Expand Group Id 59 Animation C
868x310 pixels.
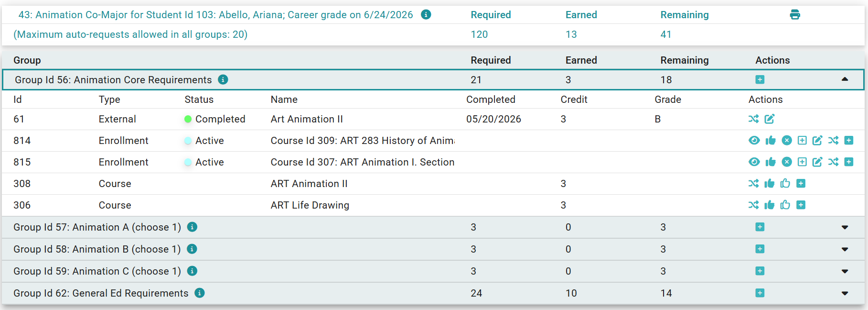(845, 271)
